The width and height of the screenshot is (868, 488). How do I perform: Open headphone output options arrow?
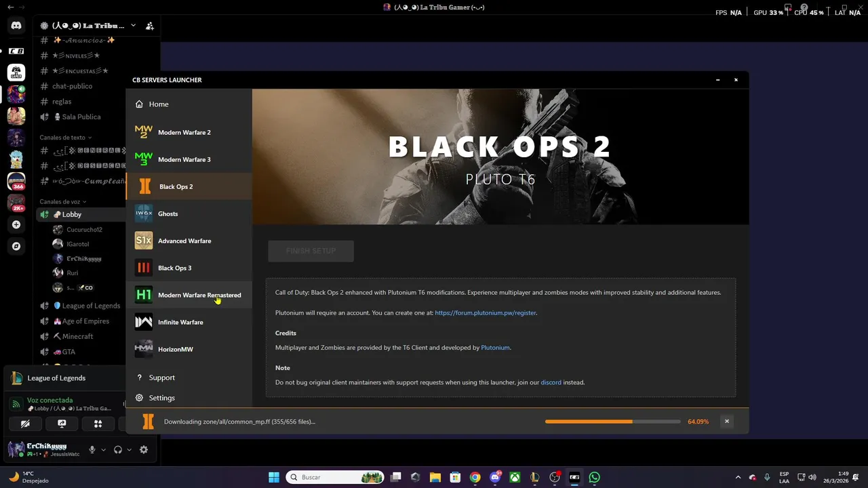click(129, 449)
